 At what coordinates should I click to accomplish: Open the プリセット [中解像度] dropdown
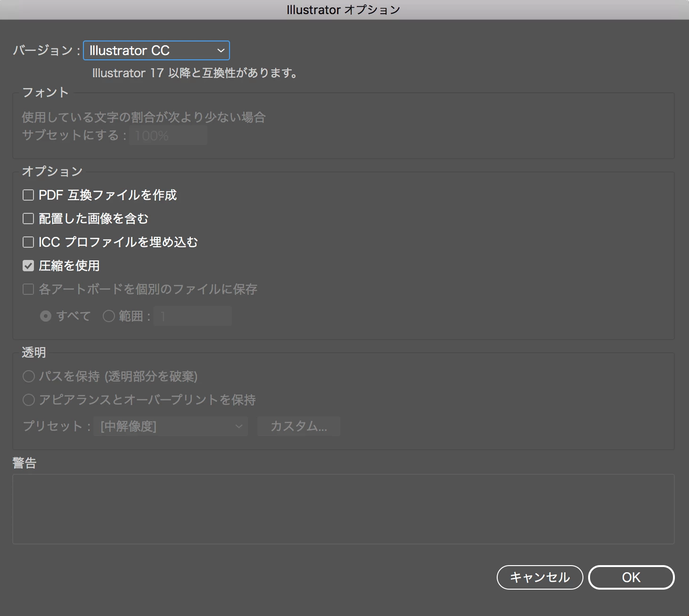(x=171, y=426)
